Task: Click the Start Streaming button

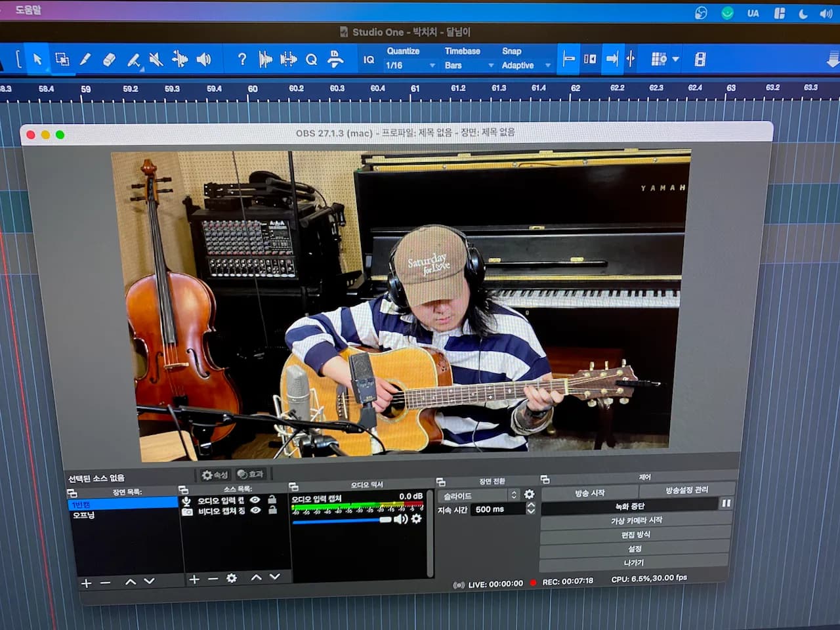Action: pyautogui.click(x=589, y=493)
